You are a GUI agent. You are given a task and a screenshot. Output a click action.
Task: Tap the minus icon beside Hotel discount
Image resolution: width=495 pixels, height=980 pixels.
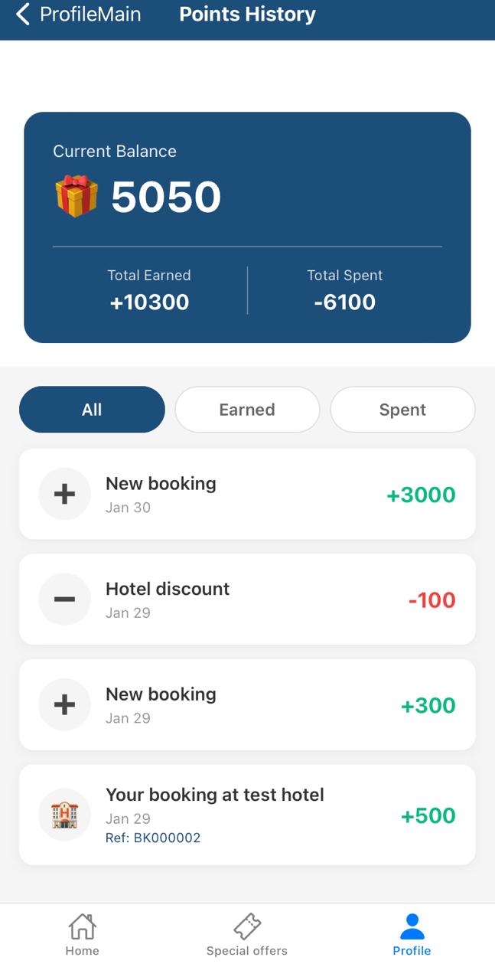tap(64, 599)
